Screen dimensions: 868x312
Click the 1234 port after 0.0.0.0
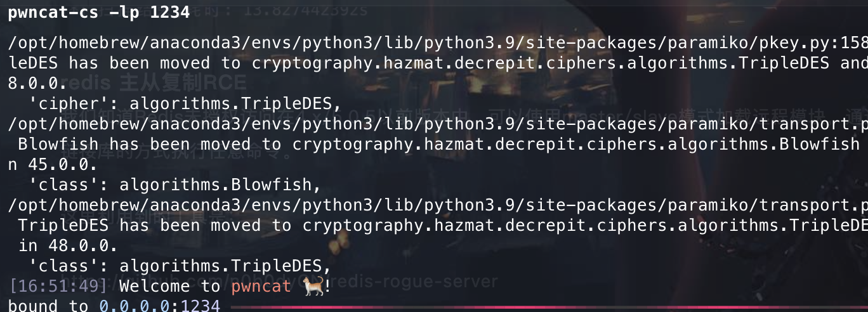(200, 306)
